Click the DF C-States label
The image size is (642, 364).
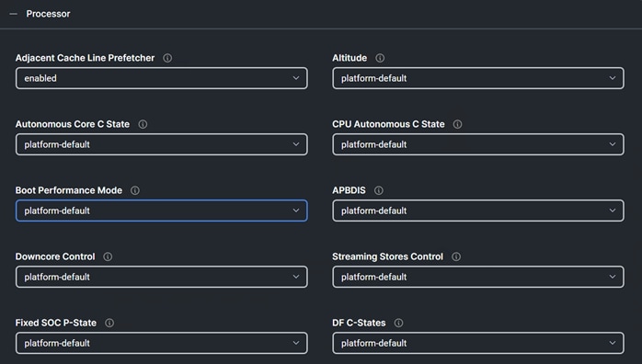click(359, 324)
